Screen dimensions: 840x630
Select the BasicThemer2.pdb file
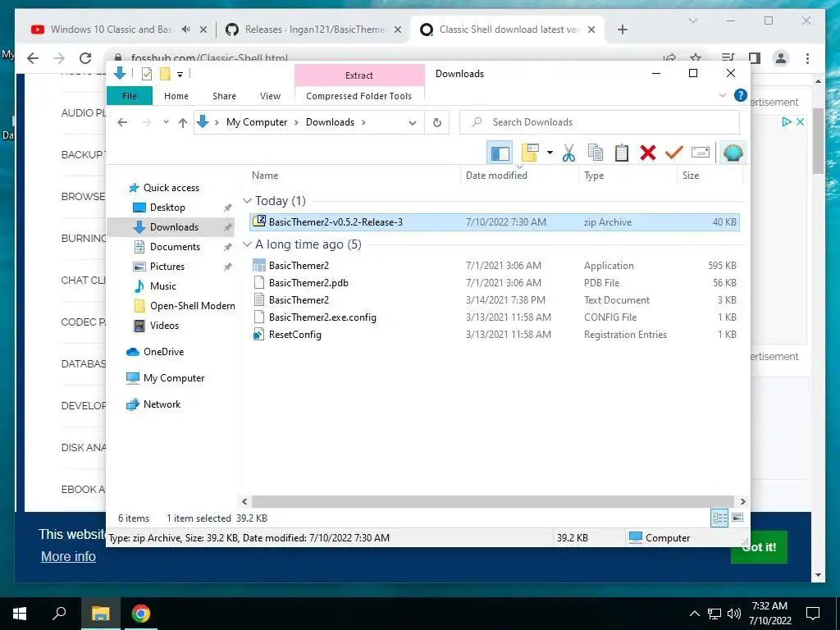click(495, 283)
